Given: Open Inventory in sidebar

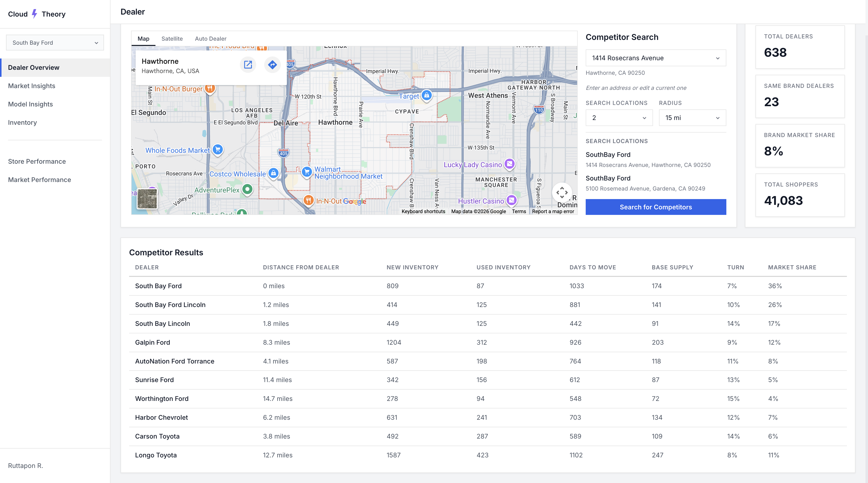Looking at the screenshot, I should point(55,123).
